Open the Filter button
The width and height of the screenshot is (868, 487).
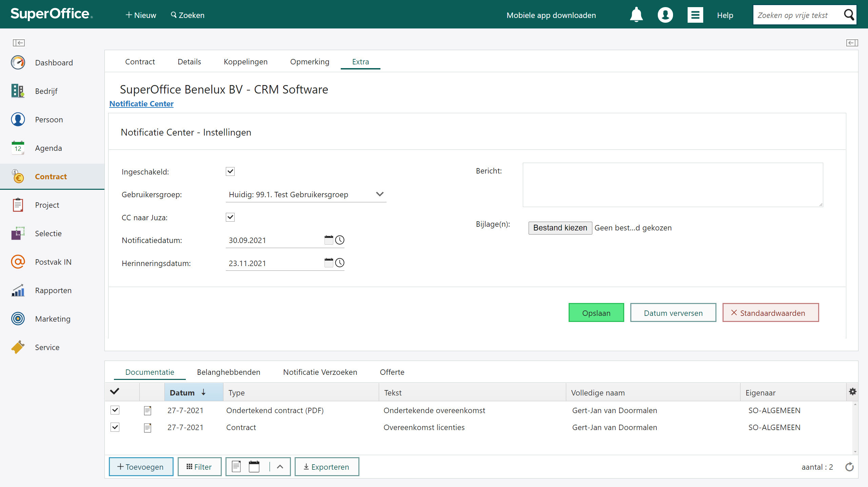[x=199, y=467]
